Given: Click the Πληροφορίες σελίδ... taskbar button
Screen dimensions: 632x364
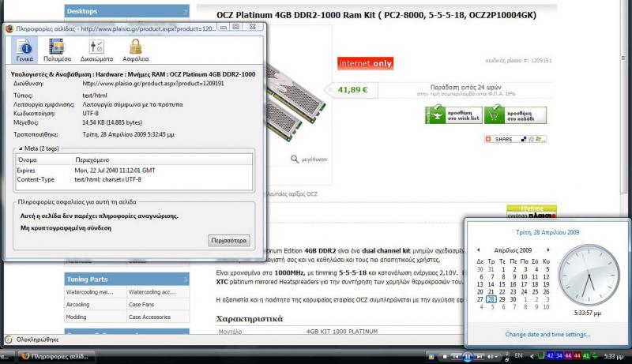Looking at the screenshot, I should click(55, 356).
